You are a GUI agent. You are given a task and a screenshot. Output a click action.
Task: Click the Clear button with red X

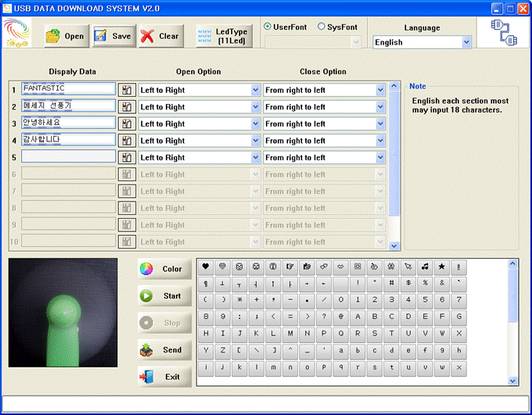point(161,36)
